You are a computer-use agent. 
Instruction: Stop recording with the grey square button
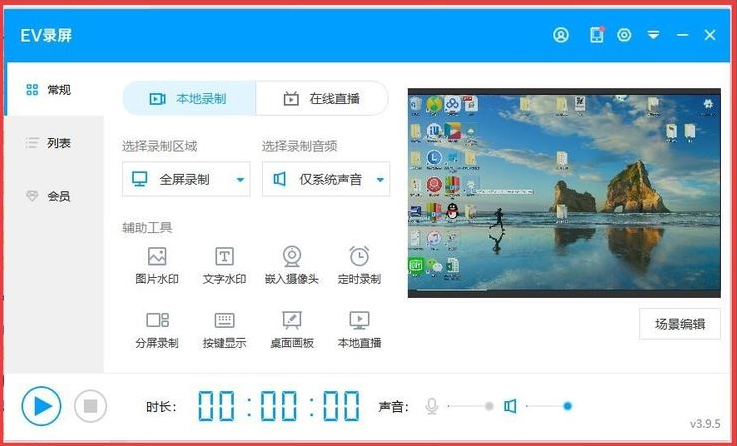90,406
